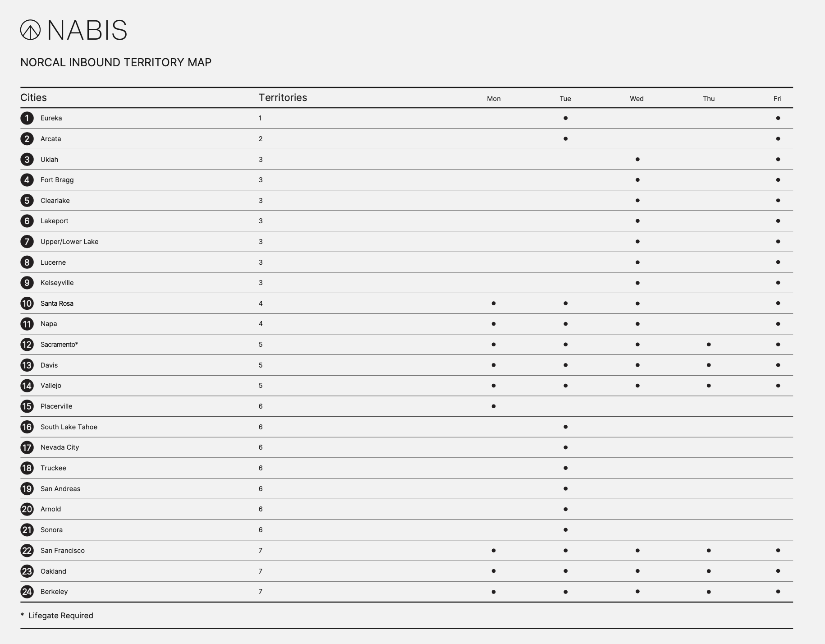Click Eureka's Tuesday delivery dot
This screenshot has width=825, height=644.
(x=565, y=118)
